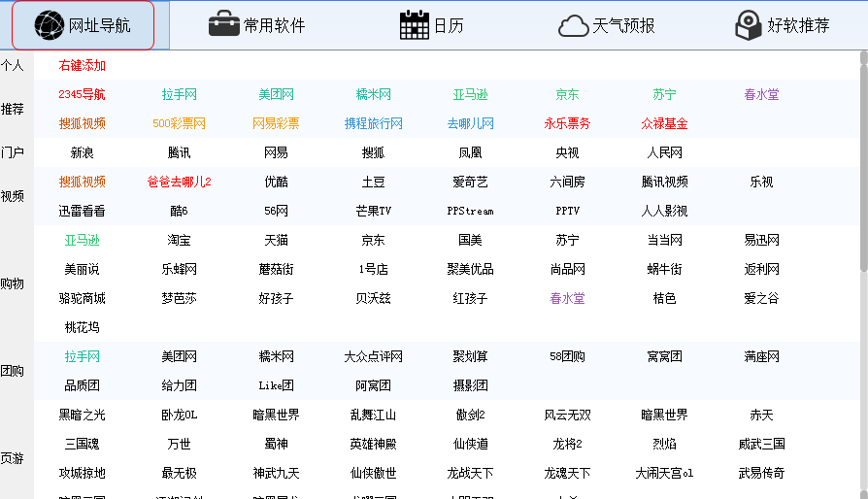Open the 500彩票网 link
868x499 pixels.
[179, 123]
